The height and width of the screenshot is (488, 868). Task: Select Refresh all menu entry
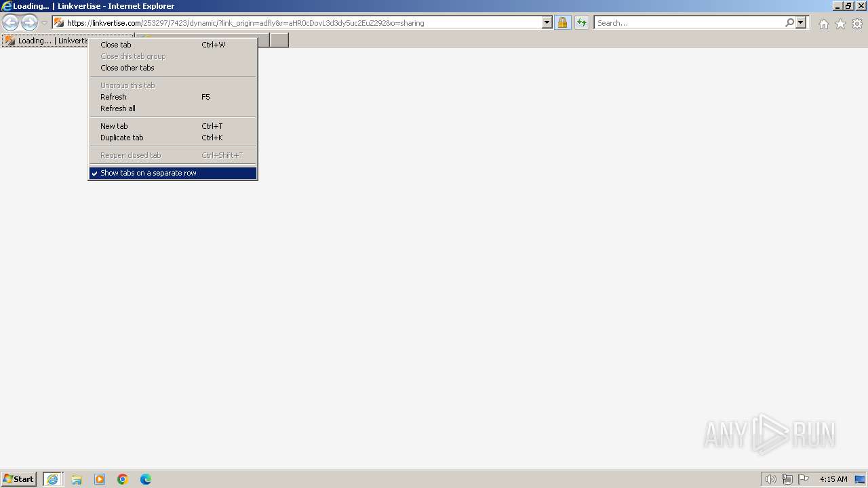click(173, 108)
